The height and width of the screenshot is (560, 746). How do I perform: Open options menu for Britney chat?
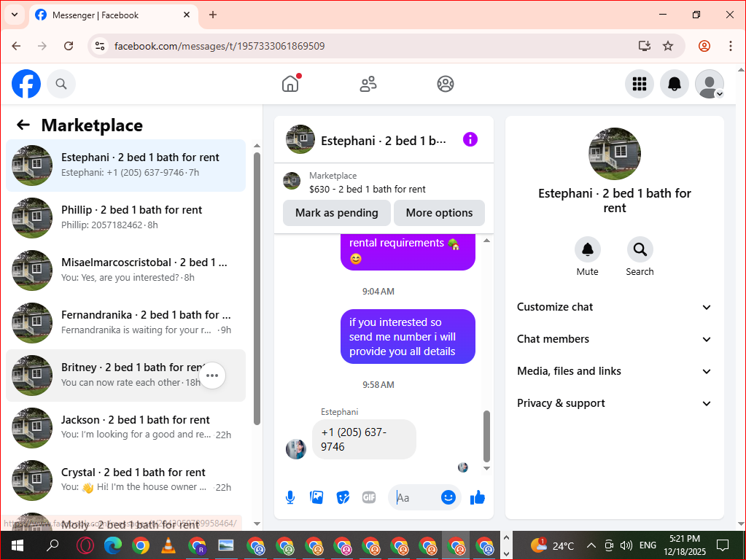pos(211,376)
